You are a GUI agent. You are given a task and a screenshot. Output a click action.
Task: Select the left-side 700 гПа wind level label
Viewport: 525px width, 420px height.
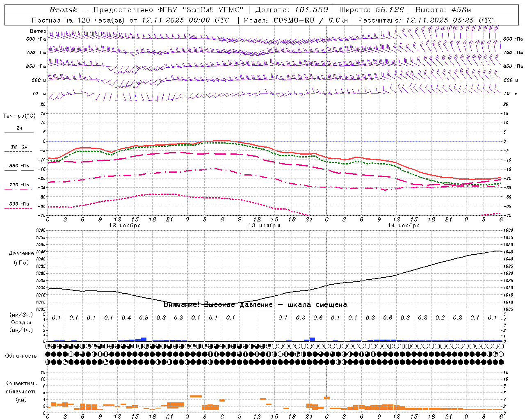[x=36, y=52]
